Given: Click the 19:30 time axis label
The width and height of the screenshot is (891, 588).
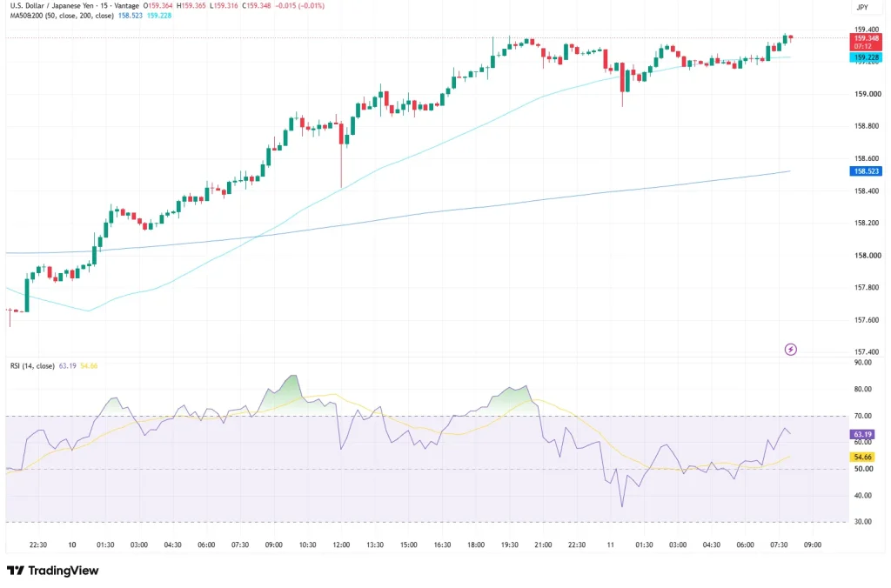Looking at the screenshot, I should tap(509, 545).
